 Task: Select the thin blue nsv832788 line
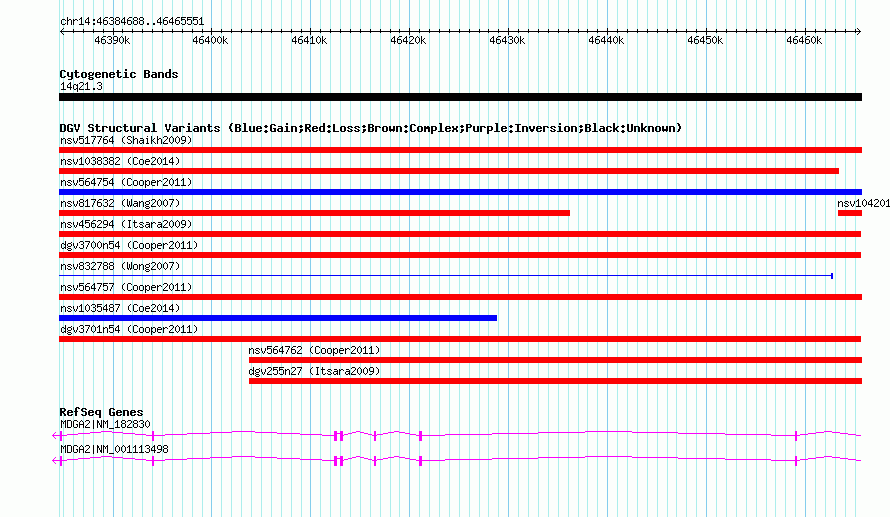pyautogui.click(x=446, y=276)
